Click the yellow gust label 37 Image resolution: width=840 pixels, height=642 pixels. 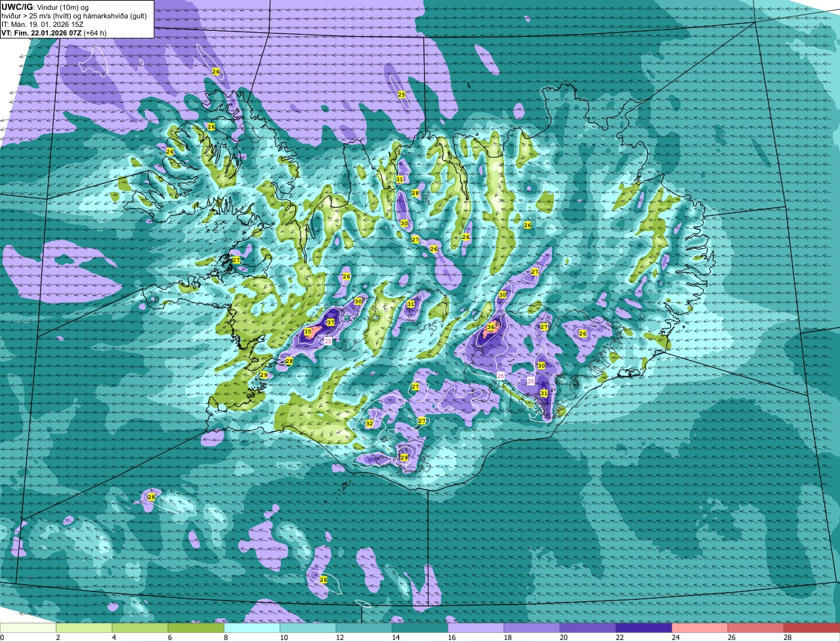pos(331,322)
